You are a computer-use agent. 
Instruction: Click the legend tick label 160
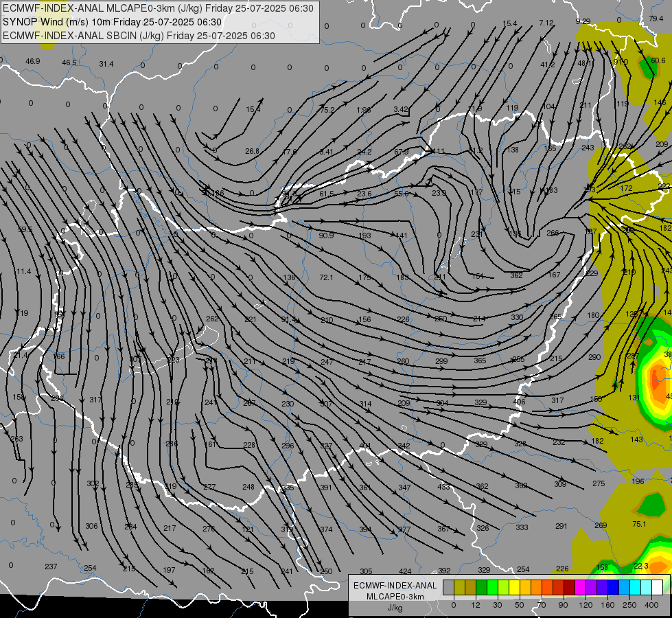pyautogui.click(x=607, y=605)
